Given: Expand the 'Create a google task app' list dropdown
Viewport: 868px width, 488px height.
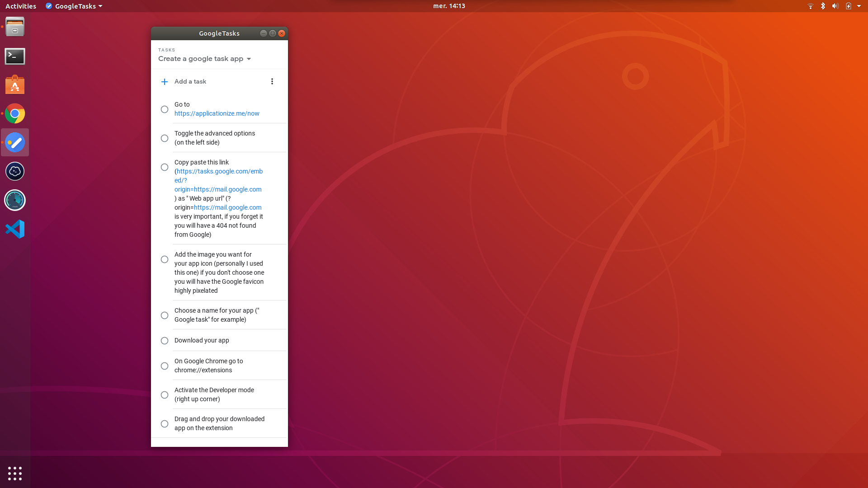Looking at the screenshot, I should coord(204,59).
